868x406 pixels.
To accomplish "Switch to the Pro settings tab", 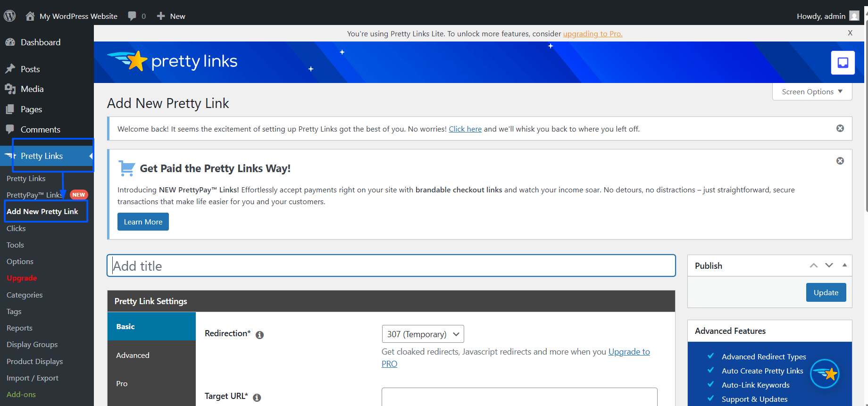I will (151, 383).
